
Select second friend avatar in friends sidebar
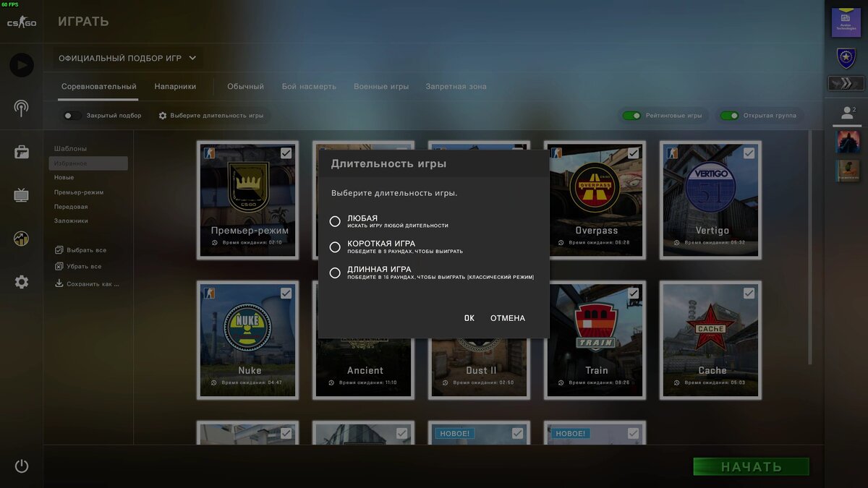848,171
